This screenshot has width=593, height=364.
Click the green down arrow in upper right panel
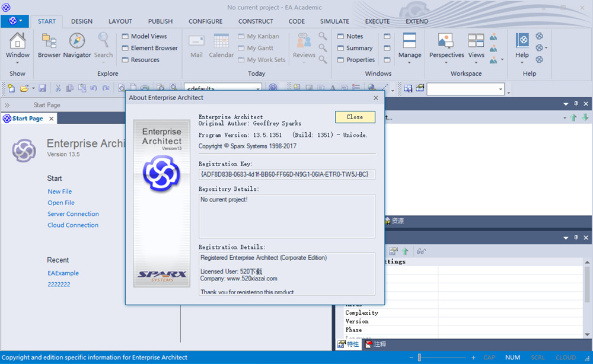(585, 117)
